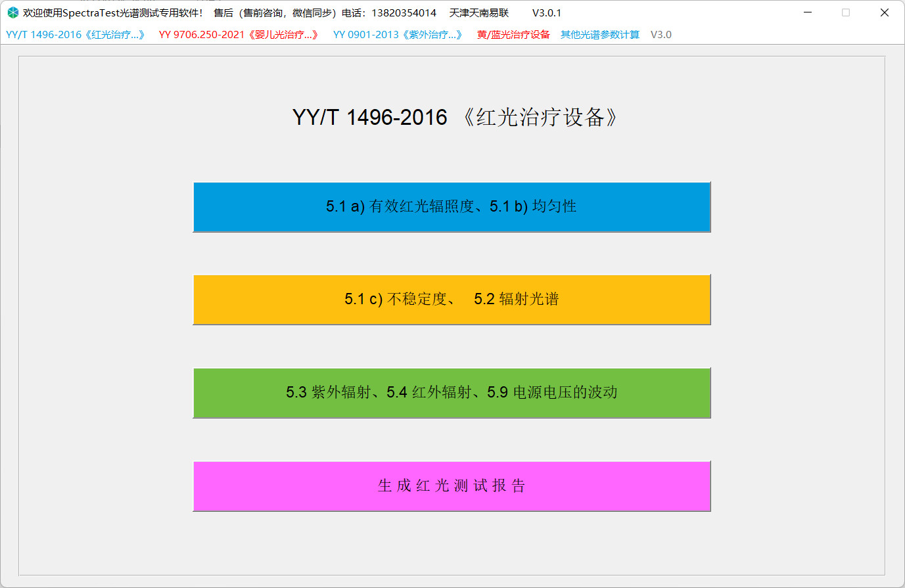Viewport: 905px width, 588px height.
Task: Click the 售后 (售前咨询, 微信同步) text
Action: pos(276,13)
